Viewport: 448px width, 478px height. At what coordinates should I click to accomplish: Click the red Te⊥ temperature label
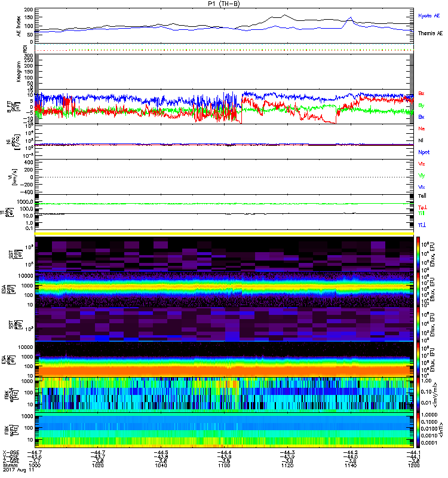(x=422, y=207)
